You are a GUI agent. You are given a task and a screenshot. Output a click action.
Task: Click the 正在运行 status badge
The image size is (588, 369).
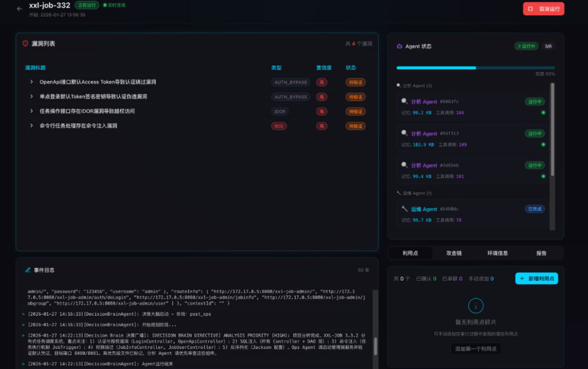click(x=87, y=5)
